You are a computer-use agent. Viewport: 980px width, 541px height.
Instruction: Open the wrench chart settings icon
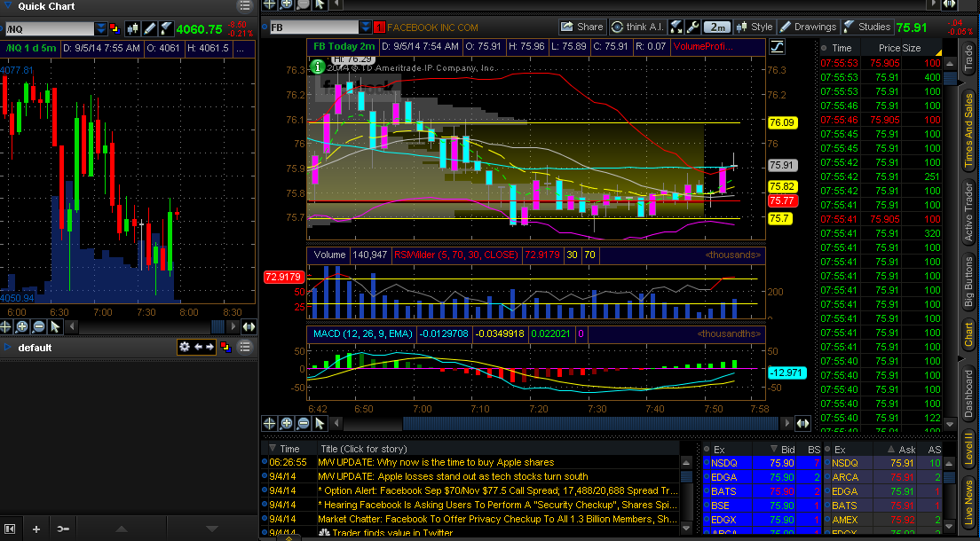coord(692,27)
